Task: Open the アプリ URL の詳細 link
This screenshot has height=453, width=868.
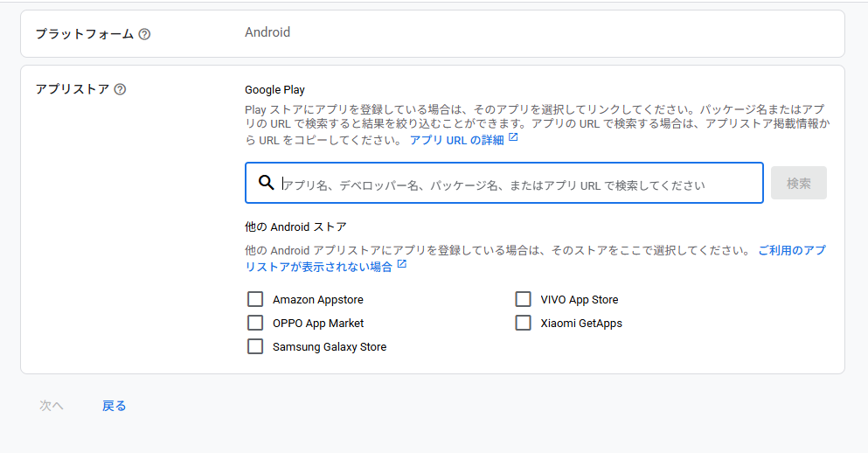Action: 456,140
